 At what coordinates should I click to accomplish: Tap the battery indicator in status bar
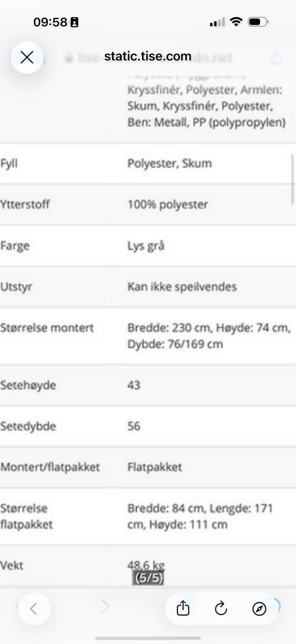[x=258, y=22]
